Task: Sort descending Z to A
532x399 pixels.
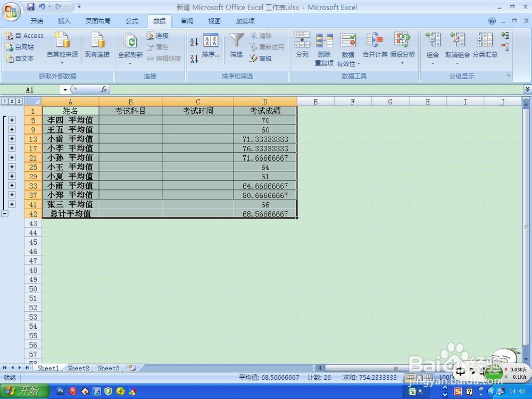Action: [x=194, y=59]
